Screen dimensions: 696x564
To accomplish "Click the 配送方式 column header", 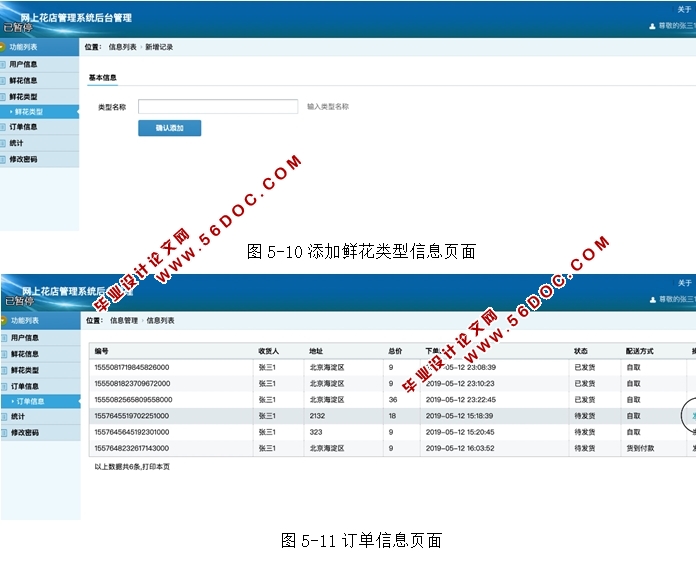I will 640,351.
